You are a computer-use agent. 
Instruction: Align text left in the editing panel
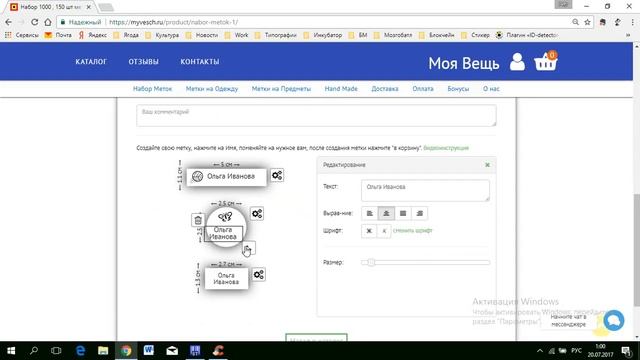pos(370,213)
